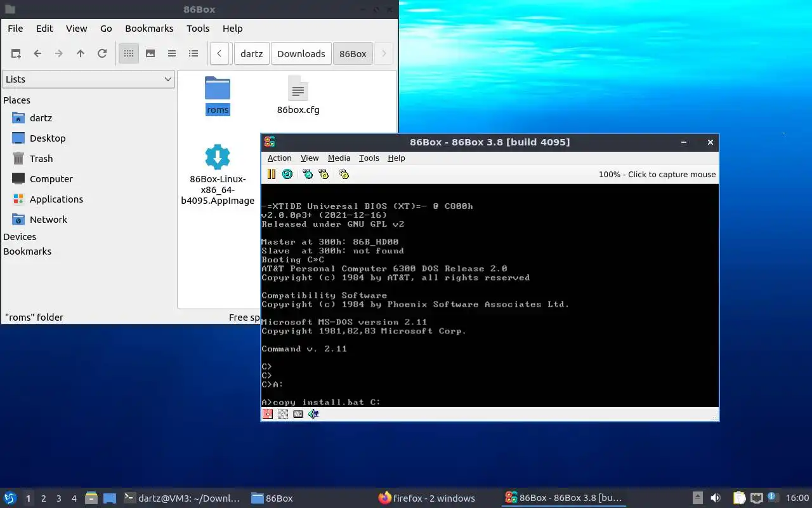Click the hard disk status bar icon
Image resolution: width=812 pixels, height=508 pixels.
click(298, 414)
